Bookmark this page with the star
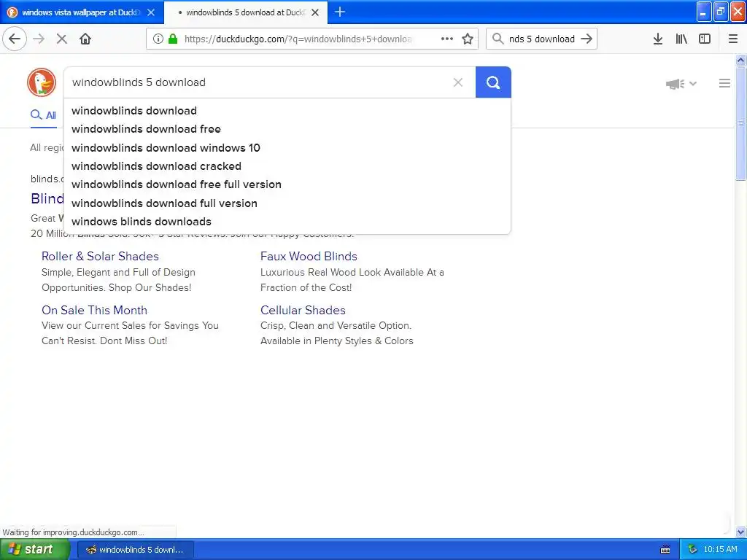The height and width of the screenshot is (560, 747). point(468,39)
